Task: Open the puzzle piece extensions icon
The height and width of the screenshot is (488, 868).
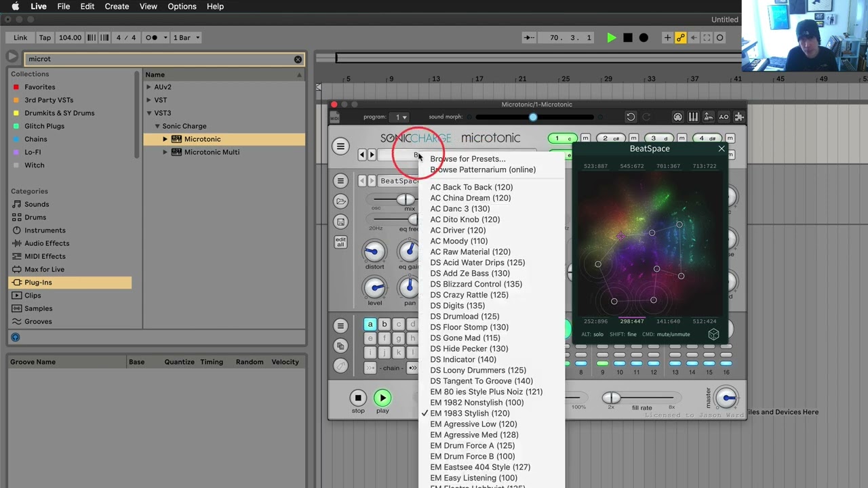Action: click(739, 117)
